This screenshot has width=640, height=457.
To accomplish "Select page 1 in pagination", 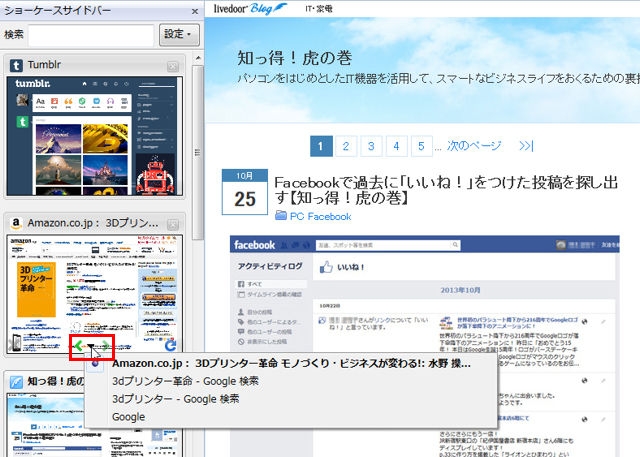I will (x=321, y=146).
